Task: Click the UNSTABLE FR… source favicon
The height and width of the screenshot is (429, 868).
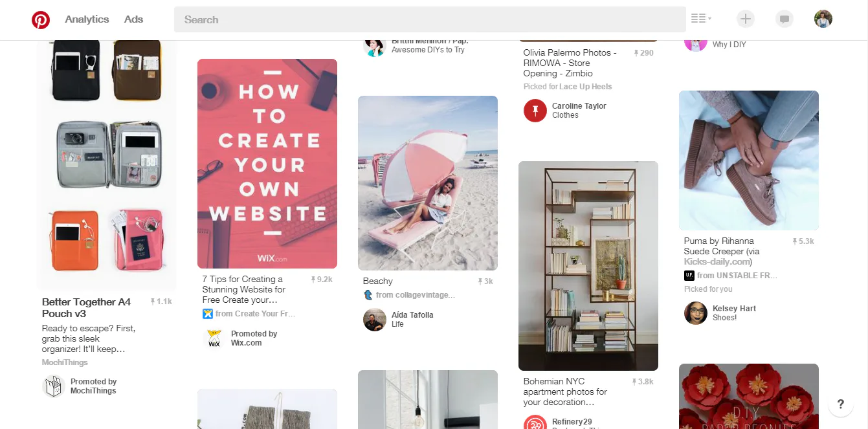Action: click(x=689, y=276)
